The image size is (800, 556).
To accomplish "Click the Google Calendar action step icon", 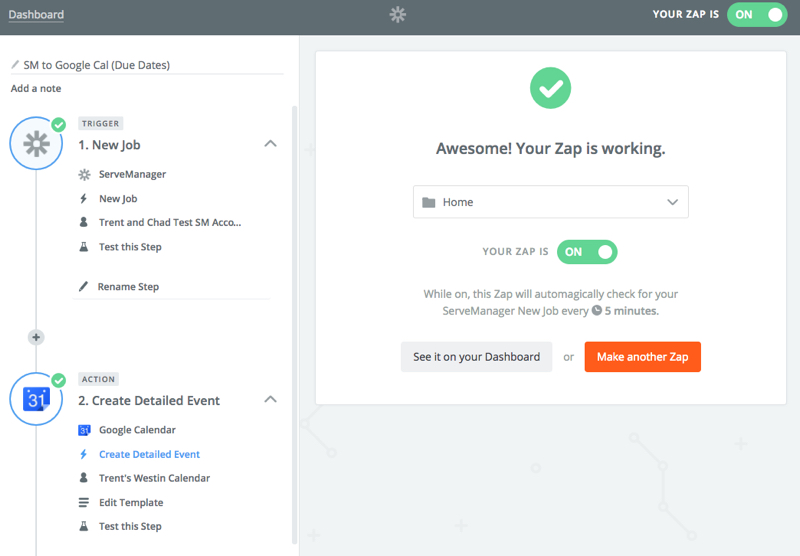I will [36, 400].
